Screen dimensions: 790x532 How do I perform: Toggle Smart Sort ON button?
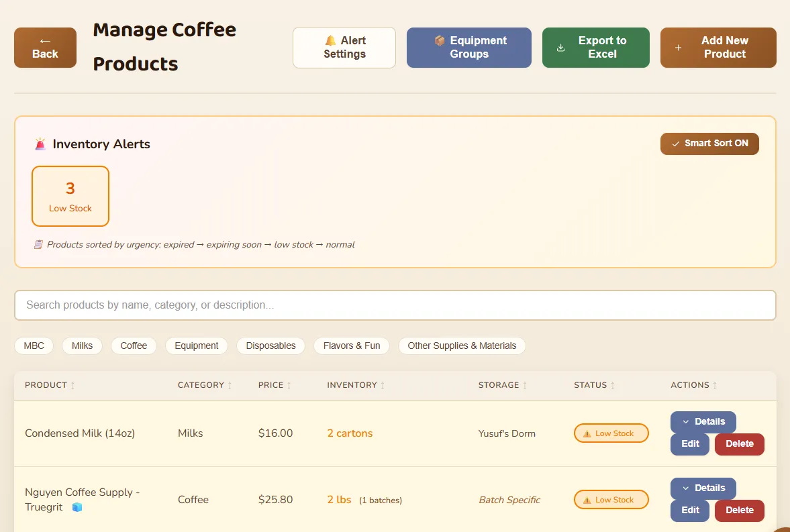tap(709, 144)
